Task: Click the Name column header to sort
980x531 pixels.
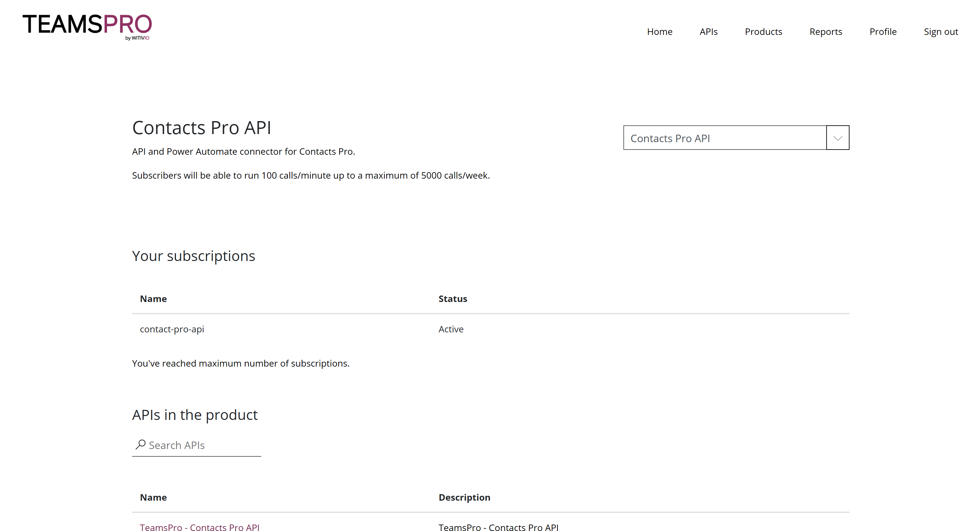Action: (x=153, y=298)
